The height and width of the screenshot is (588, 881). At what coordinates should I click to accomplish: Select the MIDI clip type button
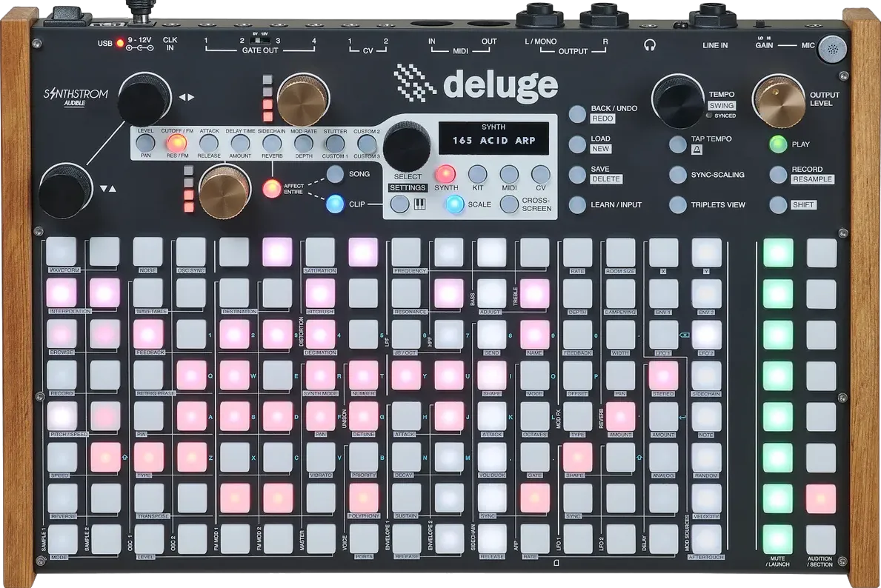click(x=509, y=174)
